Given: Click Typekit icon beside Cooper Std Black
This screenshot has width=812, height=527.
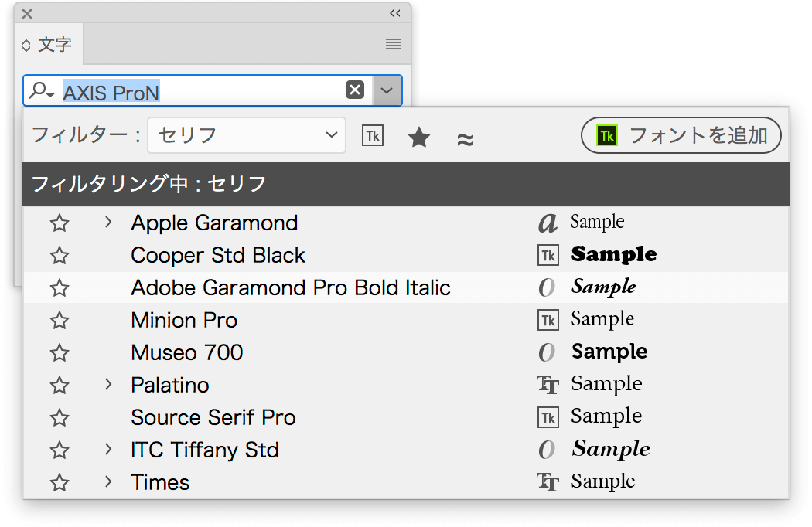Looking at the screenshot, I should pyautogui.click(x=548, y=255).
